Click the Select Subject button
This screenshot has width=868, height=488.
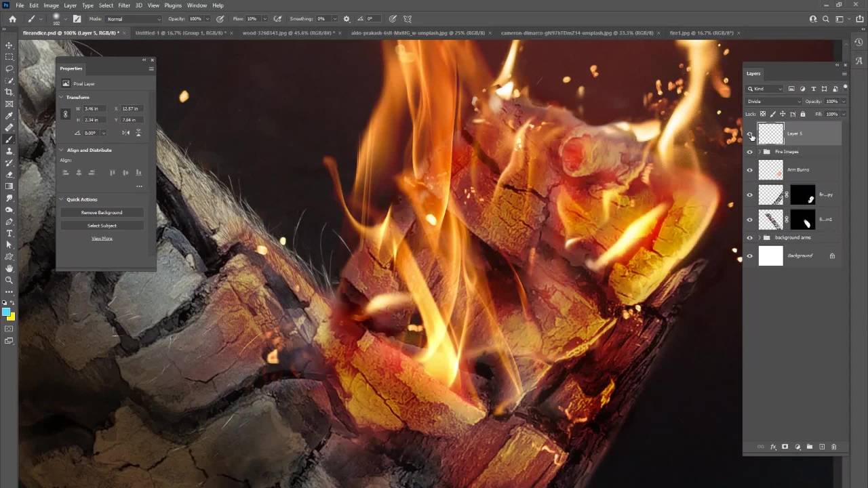point(102,226)
